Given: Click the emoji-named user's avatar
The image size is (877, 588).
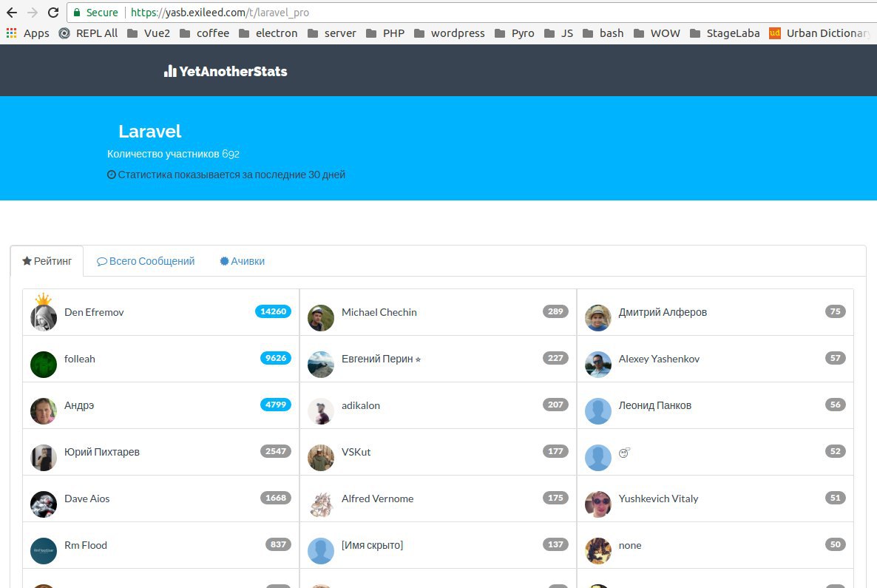Looking at the screenshot, I should coord(598,457).
